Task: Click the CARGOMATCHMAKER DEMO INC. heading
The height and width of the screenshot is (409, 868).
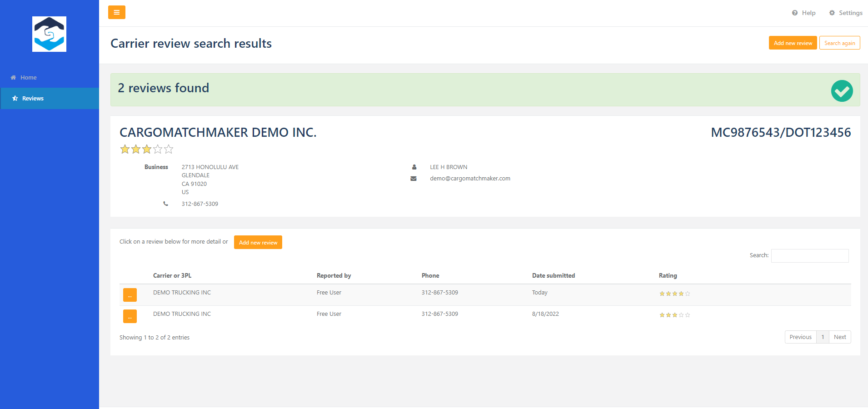Action: click(218, 132)
